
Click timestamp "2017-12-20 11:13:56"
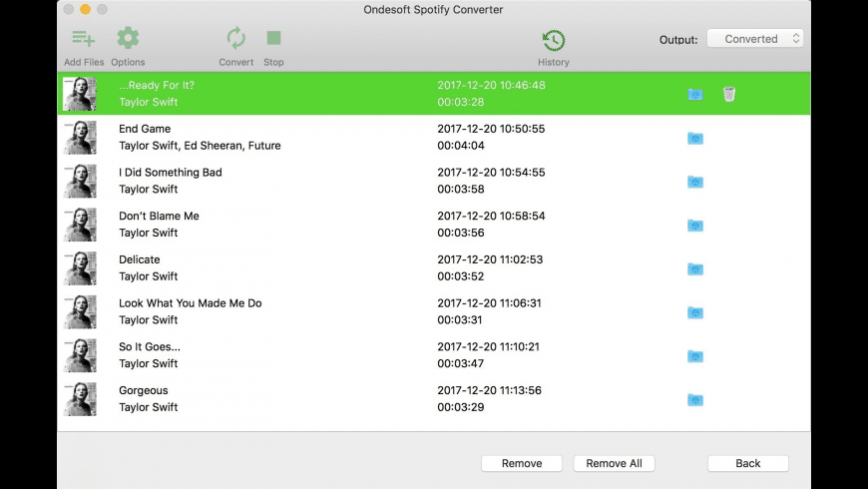click(x=489, y=390)
